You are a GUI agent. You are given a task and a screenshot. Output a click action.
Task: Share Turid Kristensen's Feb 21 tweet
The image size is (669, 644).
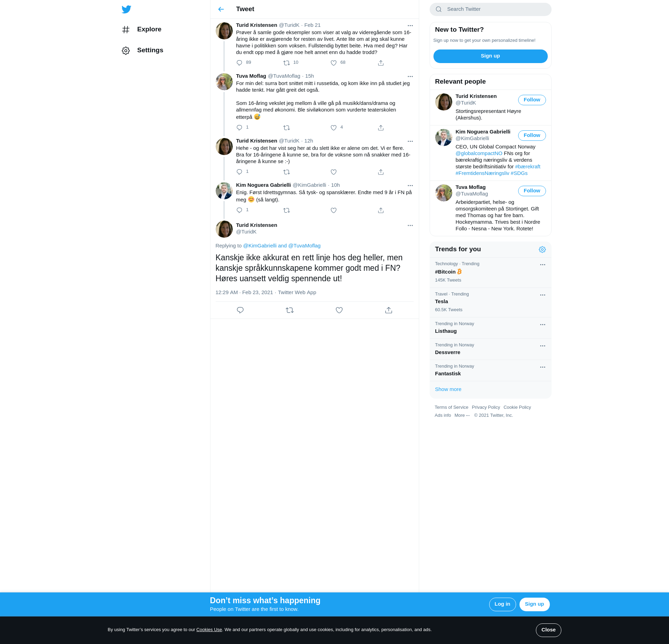click(381, 63)
